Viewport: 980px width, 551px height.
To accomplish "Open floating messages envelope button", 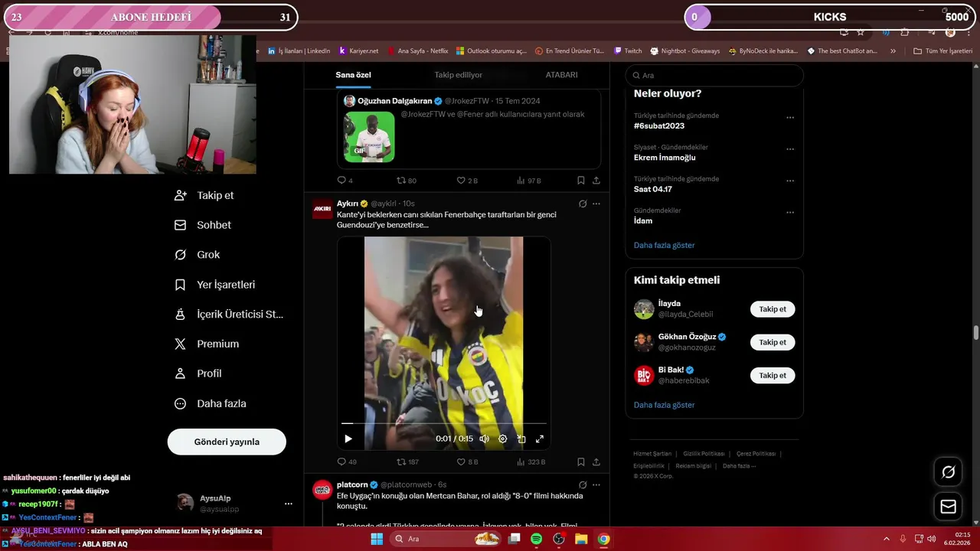I will (948, 507).
